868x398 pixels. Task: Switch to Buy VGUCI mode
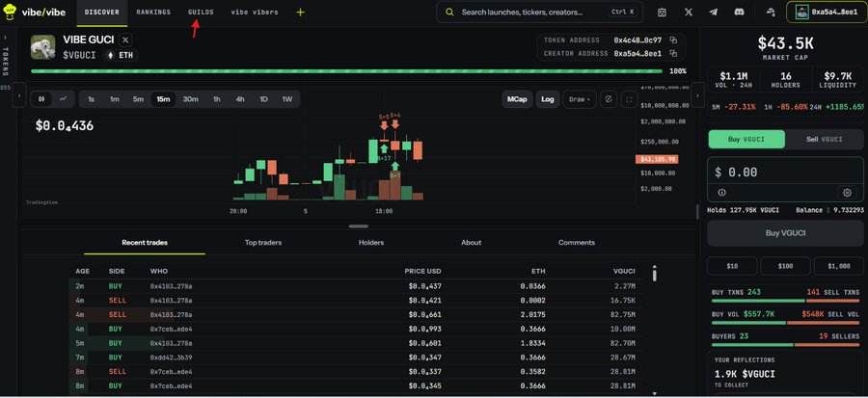point(746,140)
